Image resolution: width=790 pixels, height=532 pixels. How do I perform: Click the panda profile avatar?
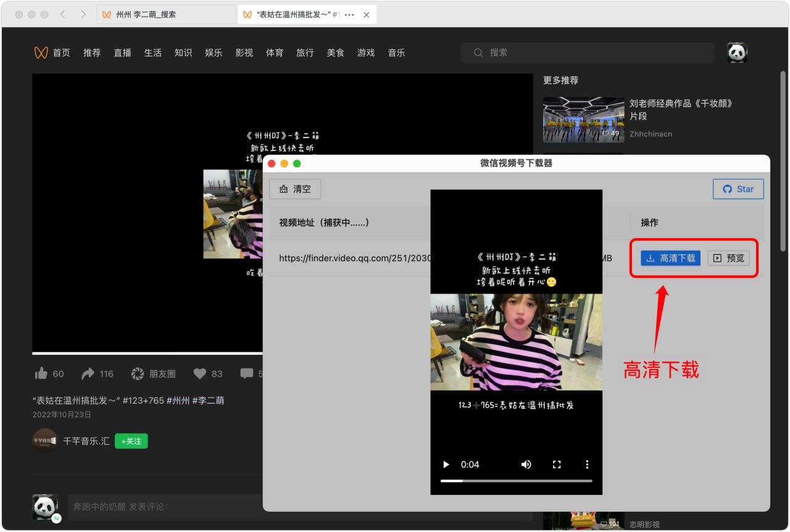click(737, 53)
